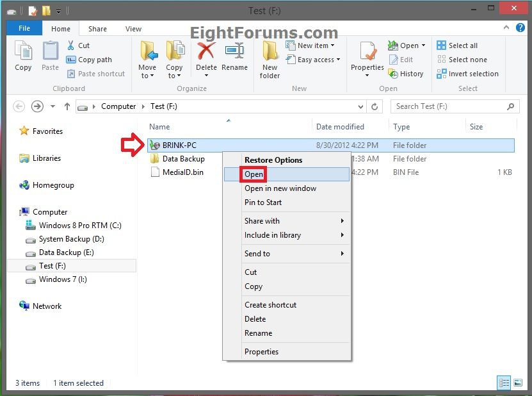Click quick access Properties icon in title bar
The width and height of the screenshot is (532, 396).
tap(33, 11)
